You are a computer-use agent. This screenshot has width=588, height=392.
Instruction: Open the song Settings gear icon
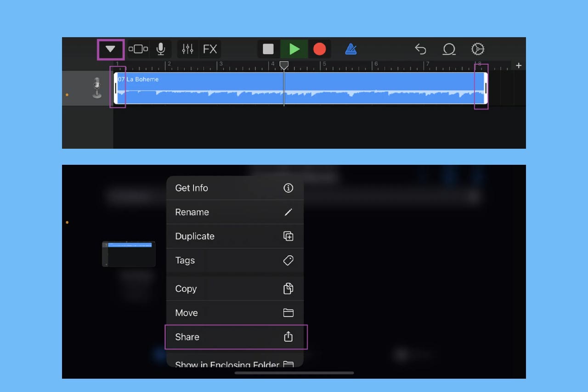pos(478,49)
